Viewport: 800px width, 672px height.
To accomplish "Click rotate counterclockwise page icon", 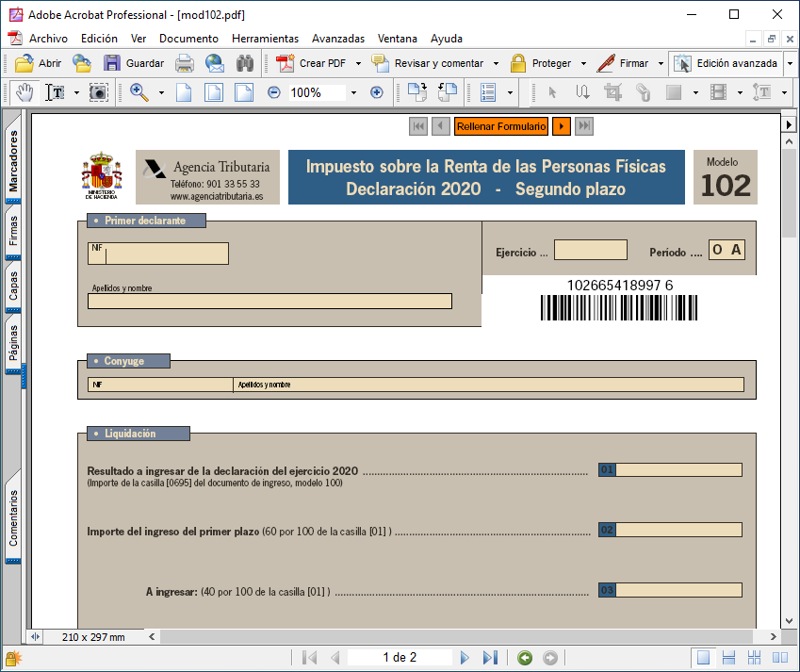I will 448,92.
